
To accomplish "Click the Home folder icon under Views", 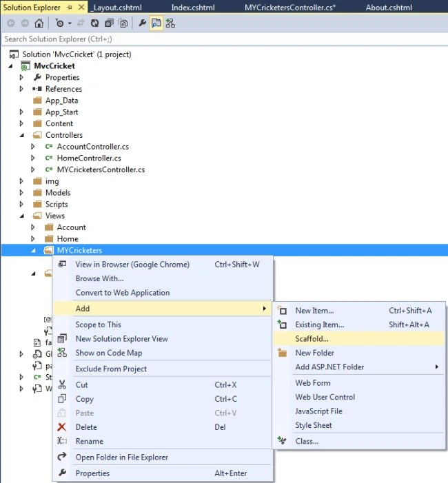I will (49, 238).
